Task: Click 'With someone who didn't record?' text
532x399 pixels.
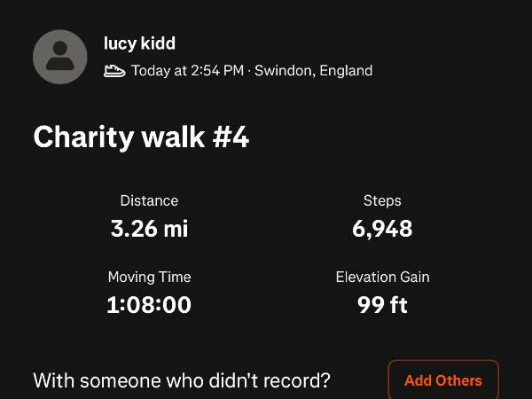Action: 182,381
